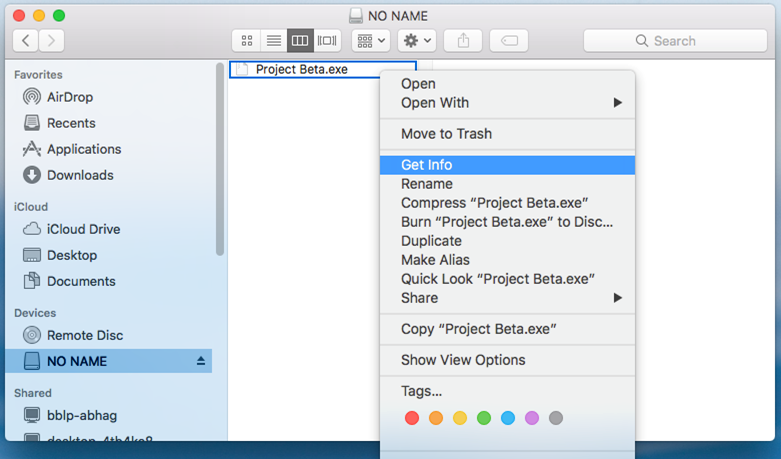
Task: Click the Share toolbar button
Action: tap(463, 41)
